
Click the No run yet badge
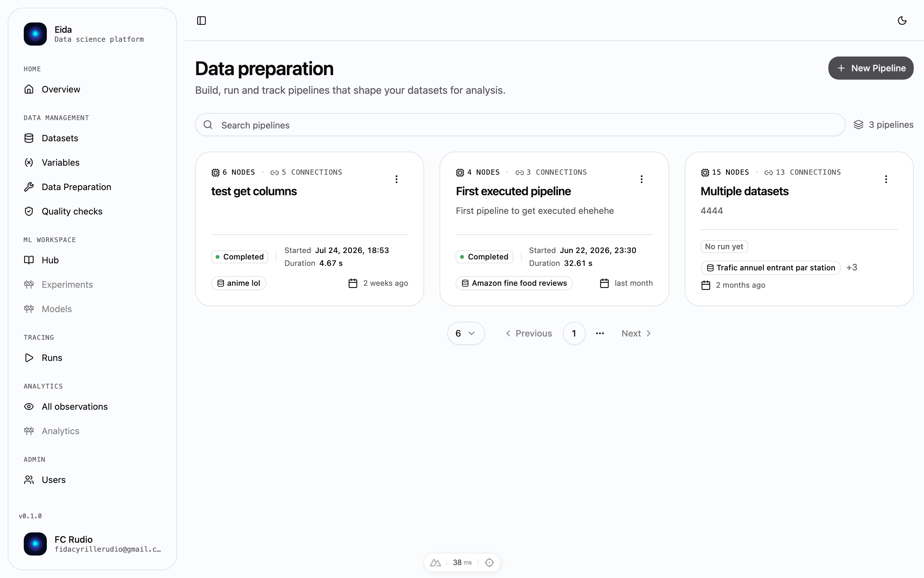[724, 247]
